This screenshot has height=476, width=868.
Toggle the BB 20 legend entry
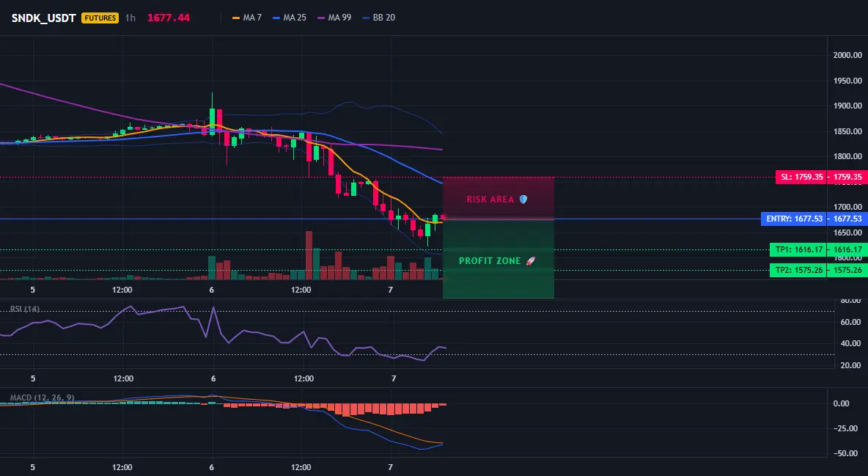tap(378, 18)
